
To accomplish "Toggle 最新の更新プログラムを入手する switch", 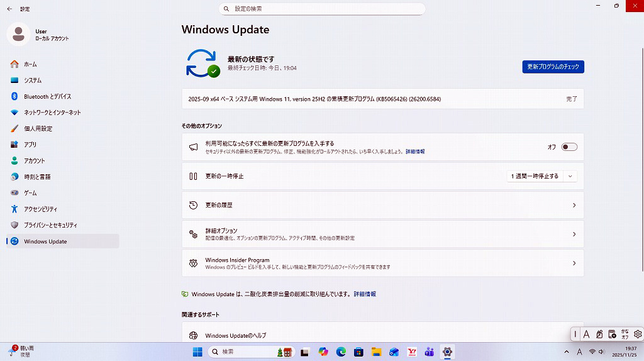I will 569,147.
